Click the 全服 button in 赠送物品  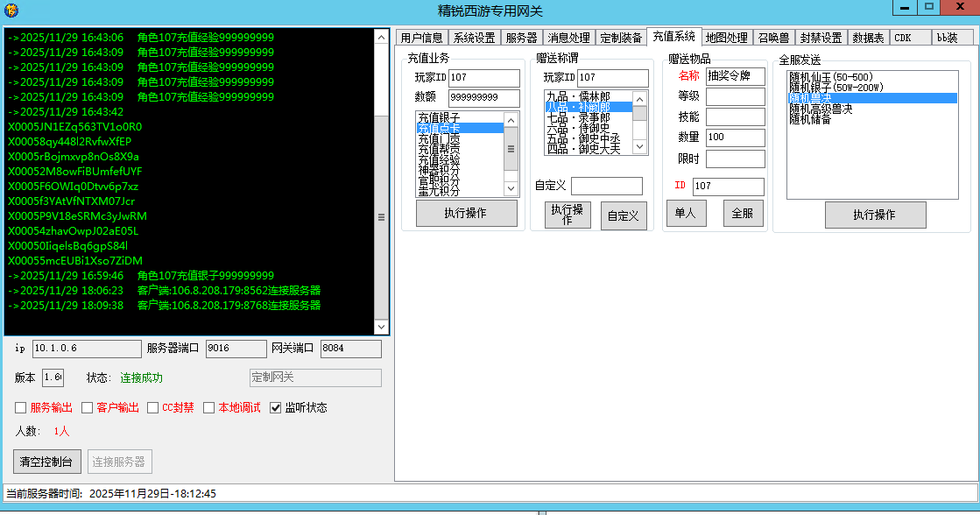coord(743,213)
